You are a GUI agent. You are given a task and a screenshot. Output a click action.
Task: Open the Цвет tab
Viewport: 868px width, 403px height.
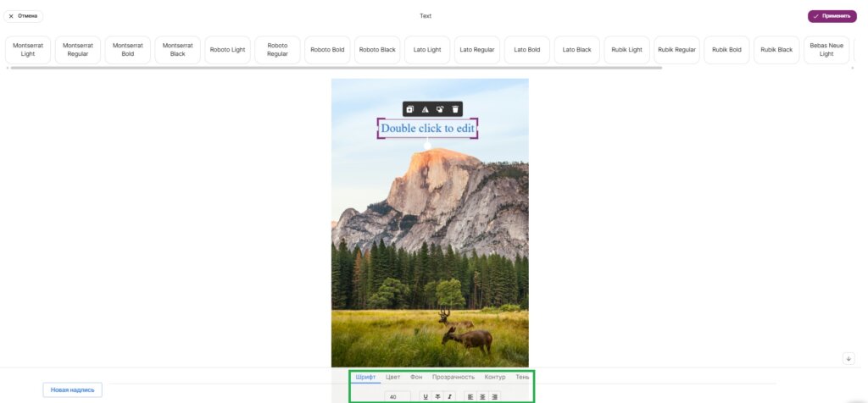click(x=392, y=377)
